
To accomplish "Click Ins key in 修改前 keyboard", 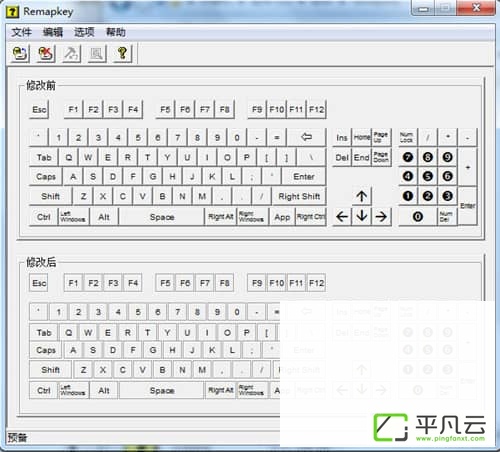I will 342,137.
